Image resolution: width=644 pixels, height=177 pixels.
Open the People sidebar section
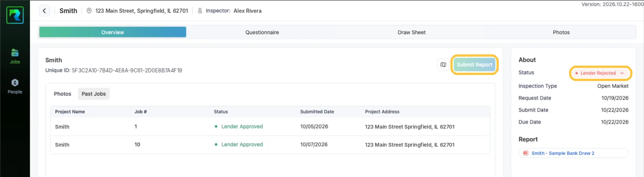[x=15, y=87]
